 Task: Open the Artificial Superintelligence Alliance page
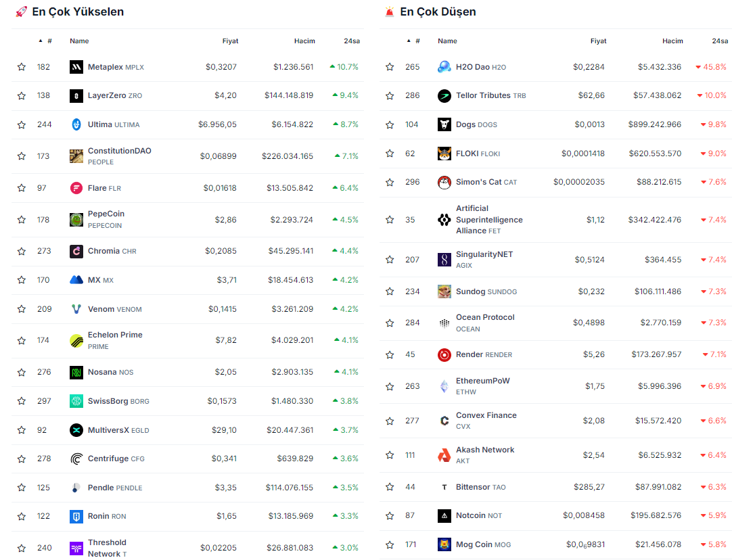pyautogui.click(x=489, y=220)
